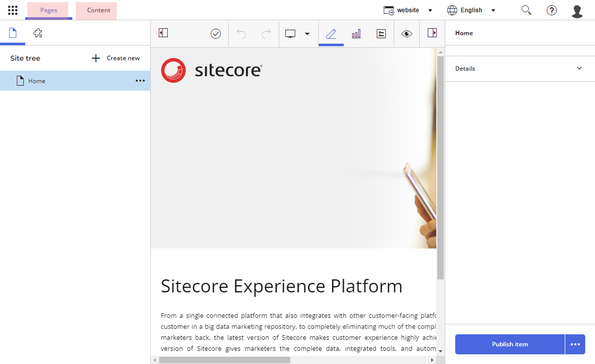The image size is (595, 364).
Task: Click the Site tree heading
Action: (x=25, y=58)
